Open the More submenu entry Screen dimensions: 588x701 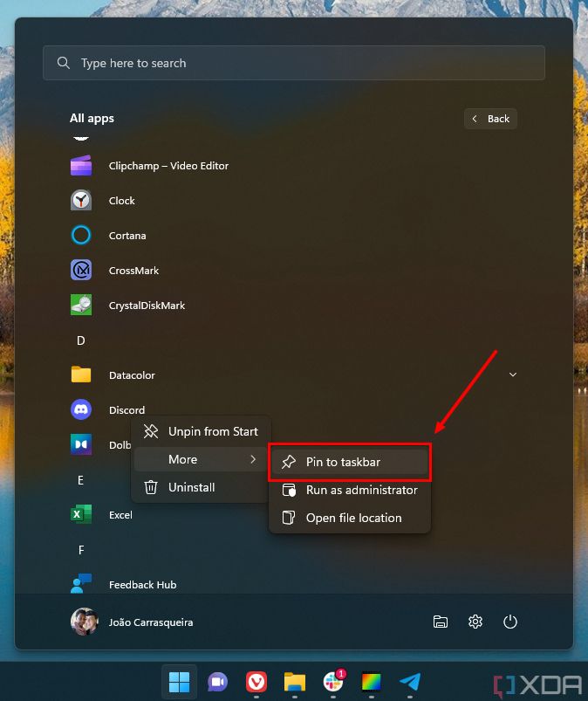point(201,459)
